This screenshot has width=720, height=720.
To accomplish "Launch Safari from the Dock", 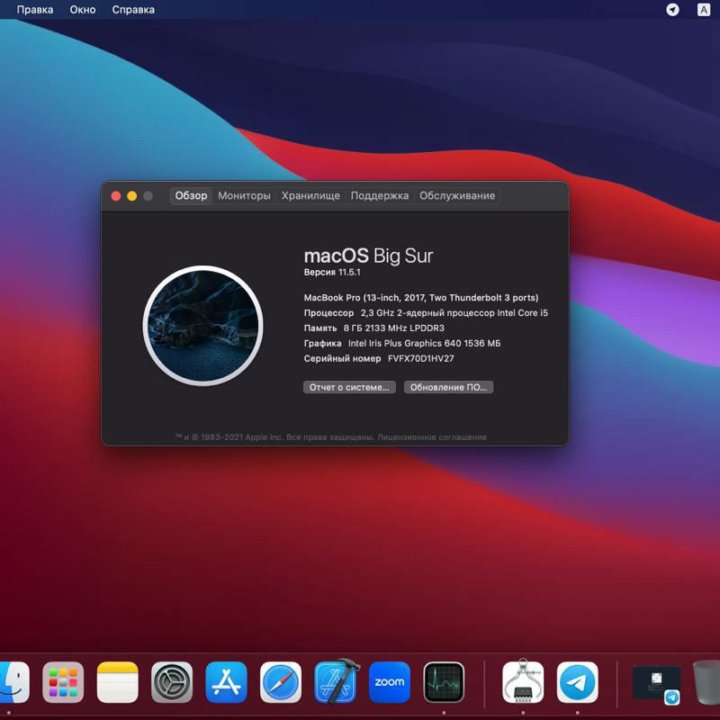I will tap(281, 682).
